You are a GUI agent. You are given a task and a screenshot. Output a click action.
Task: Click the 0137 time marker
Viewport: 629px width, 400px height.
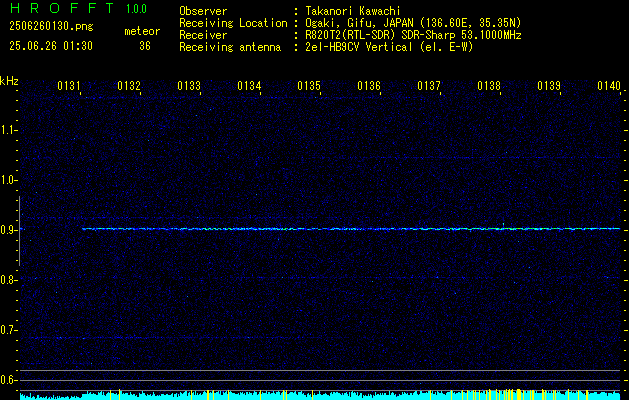[429, 86]
